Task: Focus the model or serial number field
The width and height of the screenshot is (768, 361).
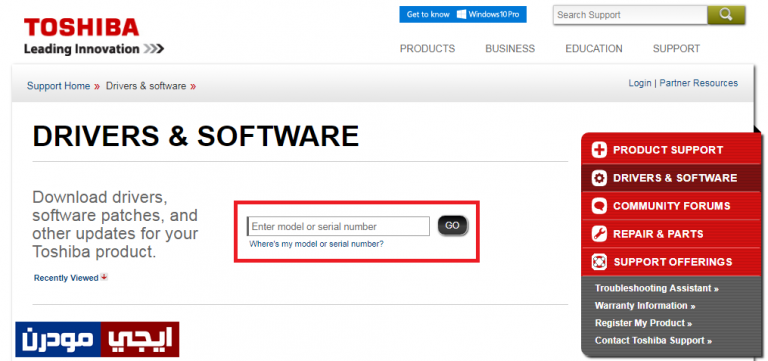Action: tap(338, 226)
